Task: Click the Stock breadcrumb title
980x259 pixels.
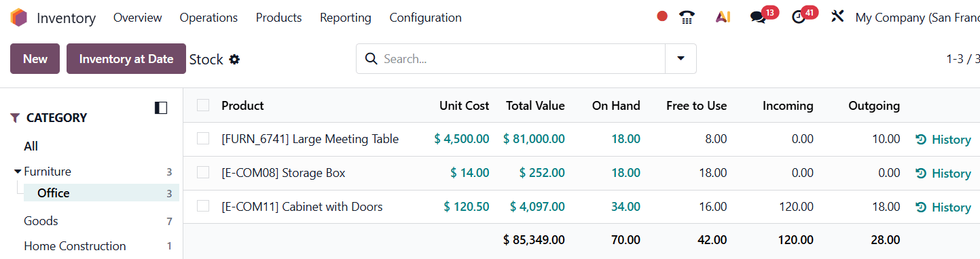Action: point(206,60)
